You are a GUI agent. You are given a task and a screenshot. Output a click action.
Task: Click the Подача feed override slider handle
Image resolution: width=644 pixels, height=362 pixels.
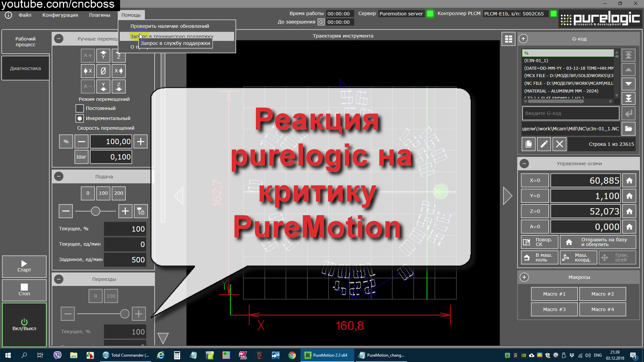click(96, 211)
